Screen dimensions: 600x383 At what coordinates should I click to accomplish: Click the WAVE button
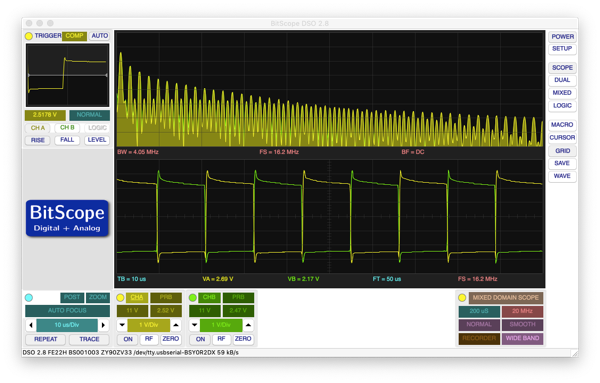click(562, 176)
